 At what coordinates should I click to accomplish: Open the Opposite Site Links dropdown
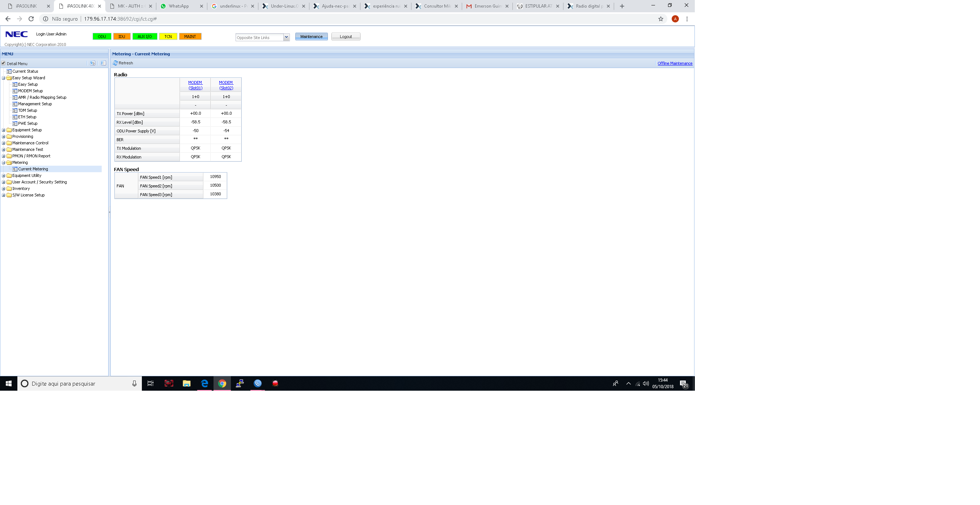[286, 37]
